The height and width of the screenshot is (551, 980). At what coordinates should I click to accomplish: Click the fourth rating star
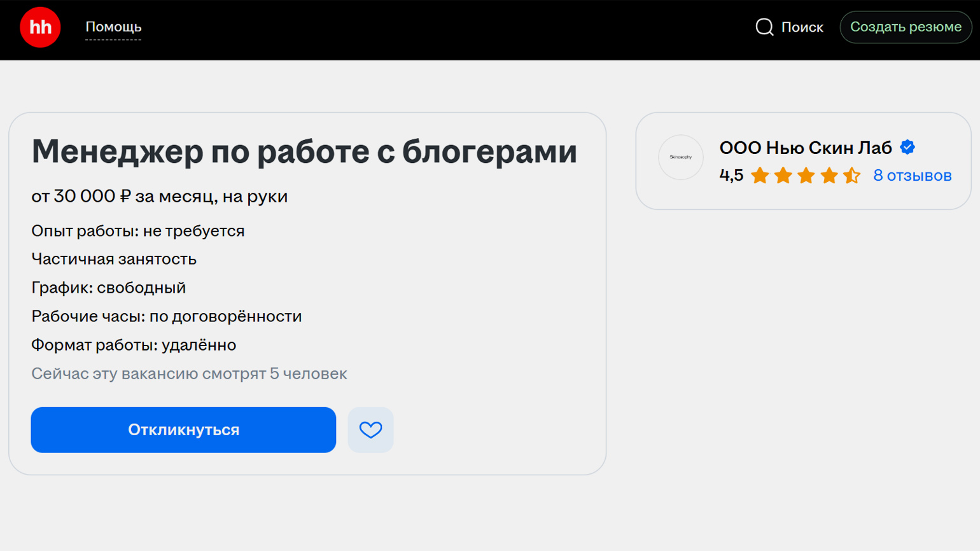pos(829,176)
